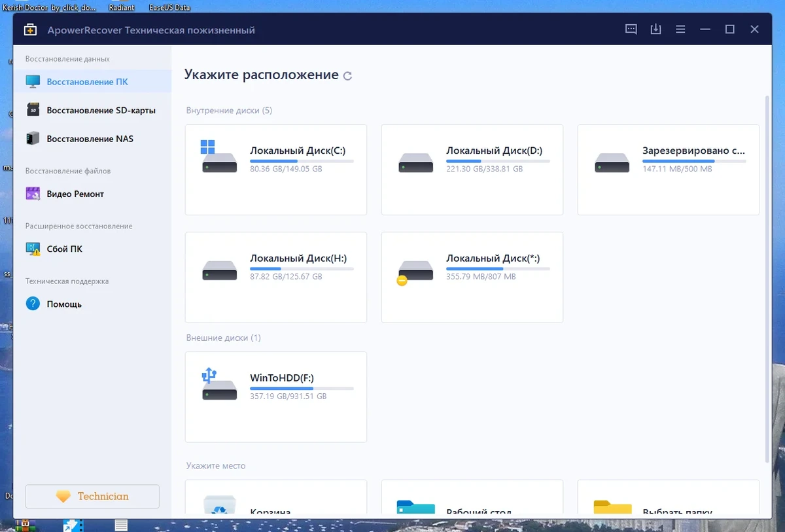Close the ApowerRecover window

click(754, 29)
